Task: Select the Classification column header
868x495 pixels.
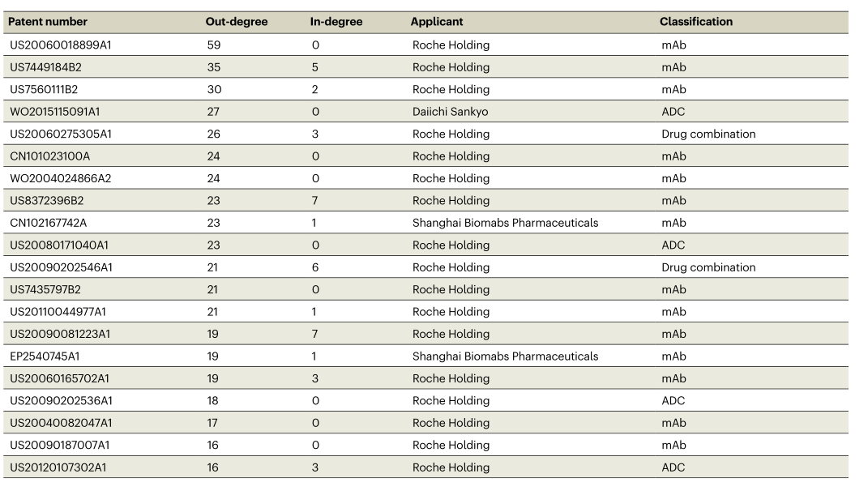Action: pos(695,22)
